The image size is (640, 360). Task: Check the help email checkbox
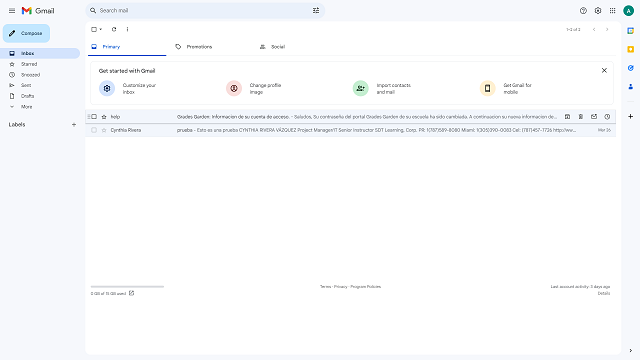tap(94, 117)
